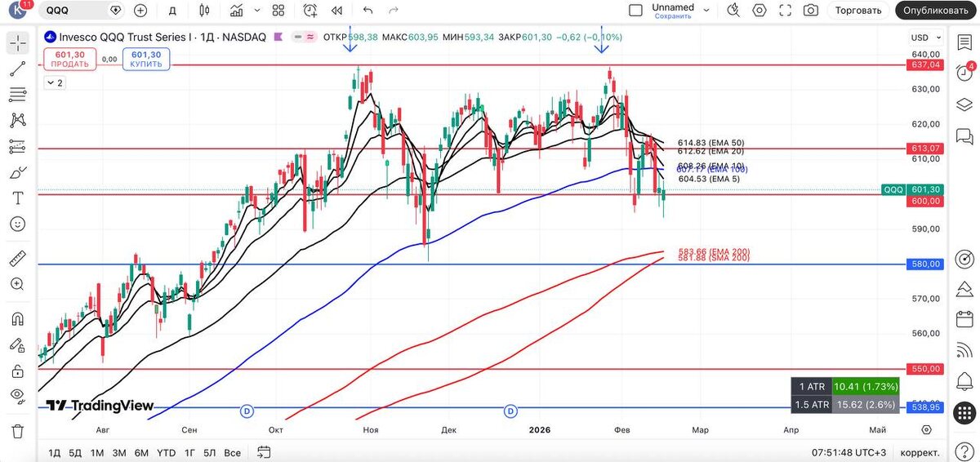The image size is (980, 462).
Task: Select the Все date range tab
Action: pos(233,452)
